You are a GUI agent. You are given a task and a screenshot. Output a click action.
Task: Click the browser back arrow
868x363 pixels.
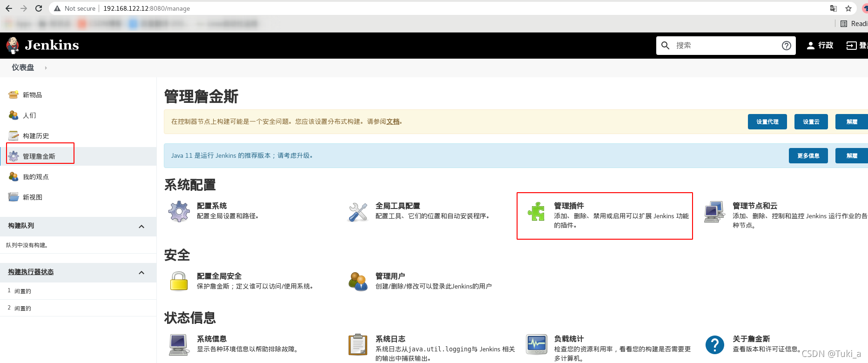click(9, 8)
